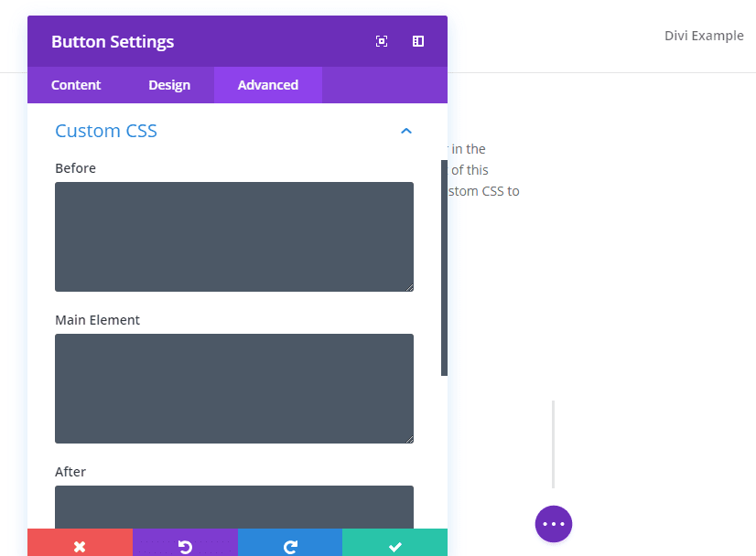Collapse the Custom CSS section chevron
This screenshot has height=556, width=756.
406,132
